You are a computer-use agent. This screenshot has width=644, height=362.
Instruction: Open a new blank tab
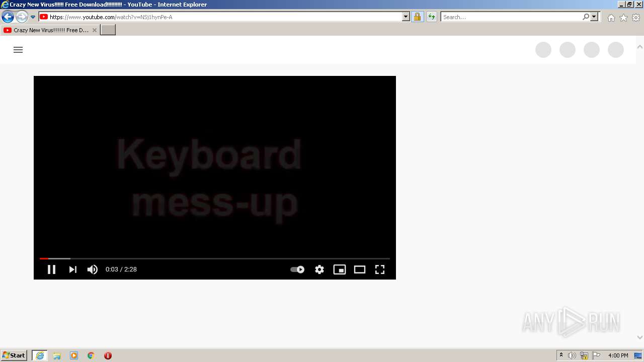tap(108, 30)
